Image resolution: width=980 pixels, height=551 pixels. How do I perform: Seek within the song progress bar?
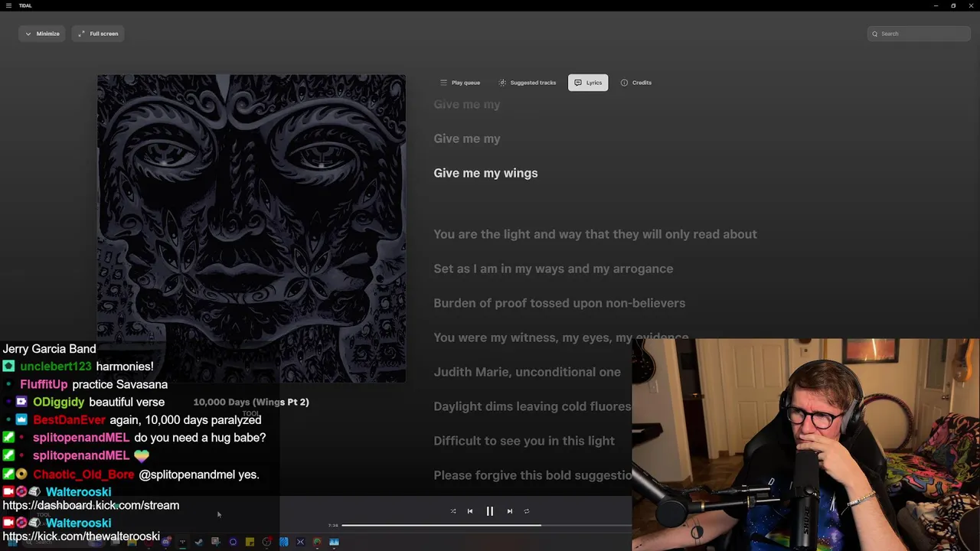[486, 526]
